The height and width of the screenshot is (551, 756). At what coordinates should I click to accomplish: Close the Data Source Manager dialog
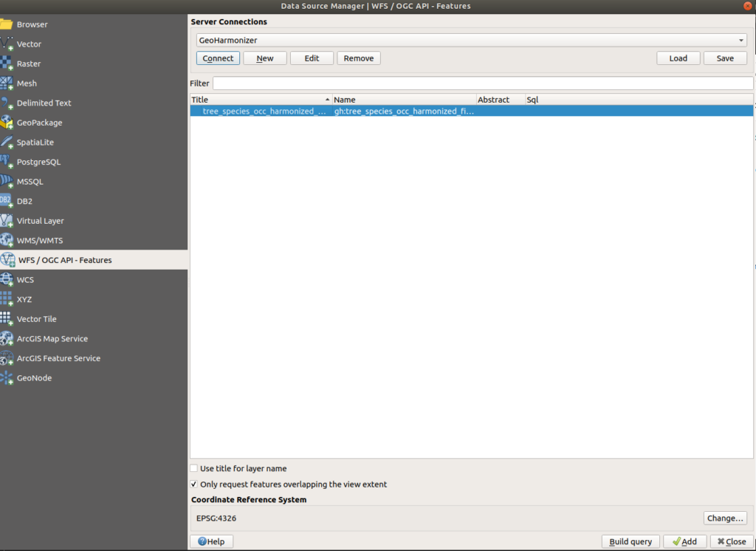[x=732, y=541]
